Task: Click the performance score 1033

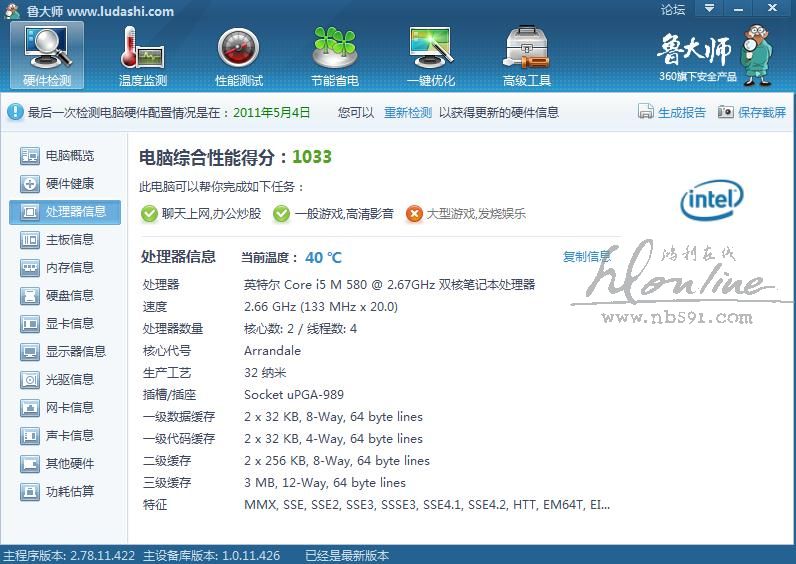Action: [312, 157]
